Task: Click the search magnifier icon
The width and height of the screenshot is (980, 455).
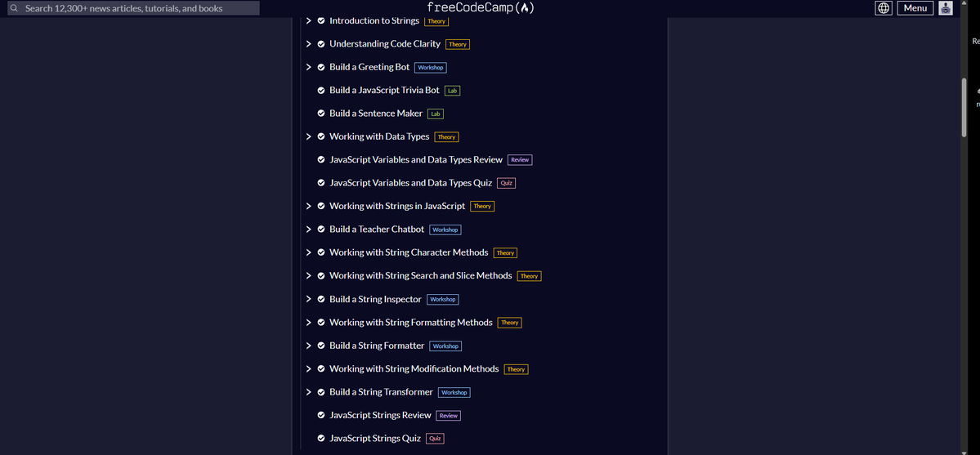Action: 13,8
